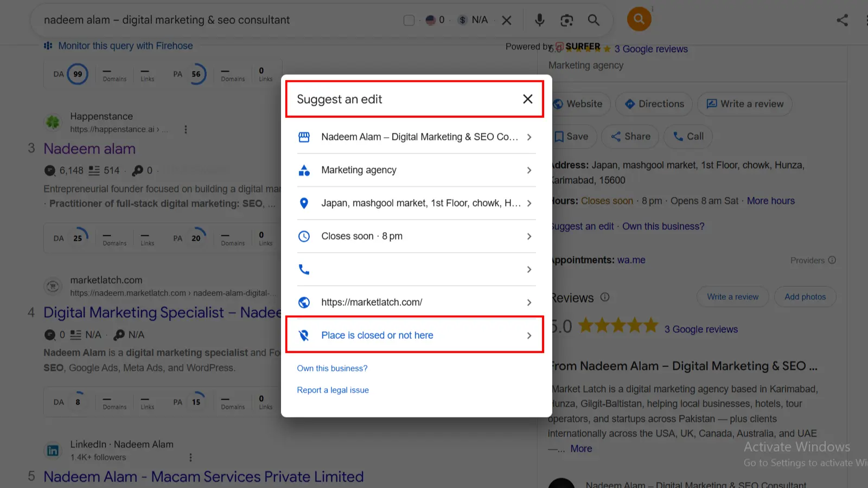This screenshot has height=488, width=868.
Task: Open search by image lens icon
Action: (x=566, y=20)
